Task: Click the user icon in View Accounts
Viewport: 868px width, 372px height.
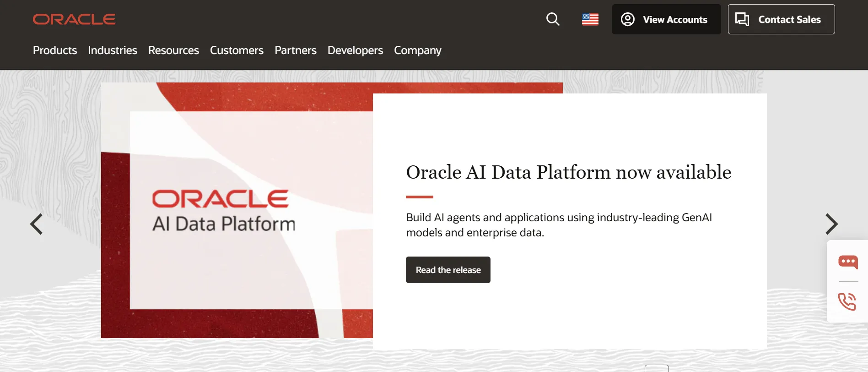Action: [x=628, y=19]
